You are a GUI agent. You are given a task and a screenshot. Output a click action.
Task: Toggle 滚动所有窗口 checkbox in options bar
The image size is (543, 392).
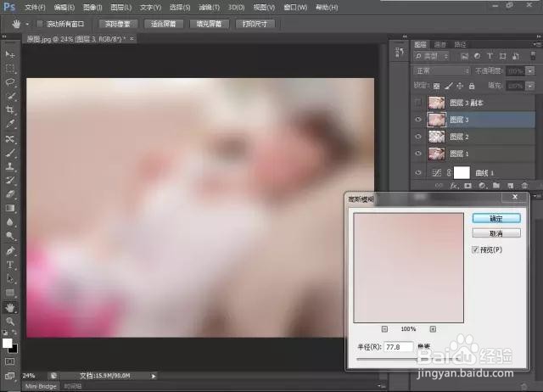(x=40, y=24)
